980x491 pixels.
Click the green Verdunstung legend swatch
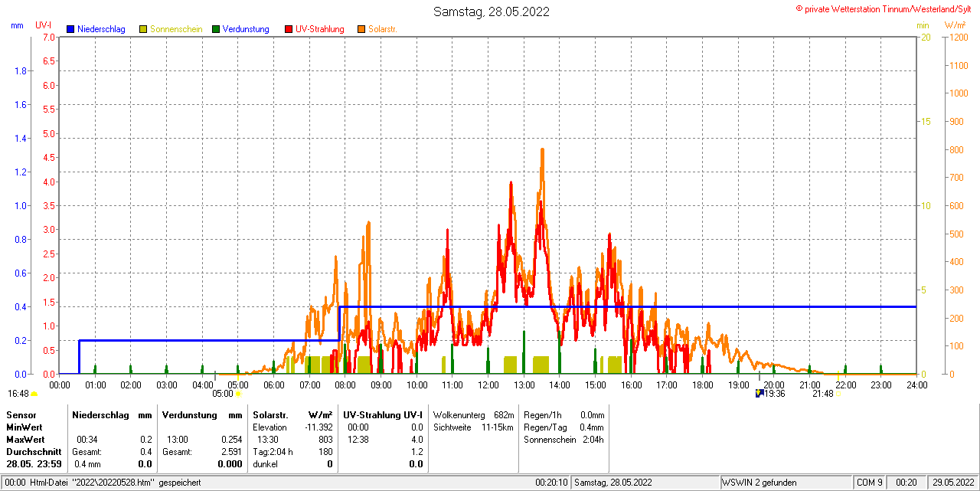coord(216,29)
